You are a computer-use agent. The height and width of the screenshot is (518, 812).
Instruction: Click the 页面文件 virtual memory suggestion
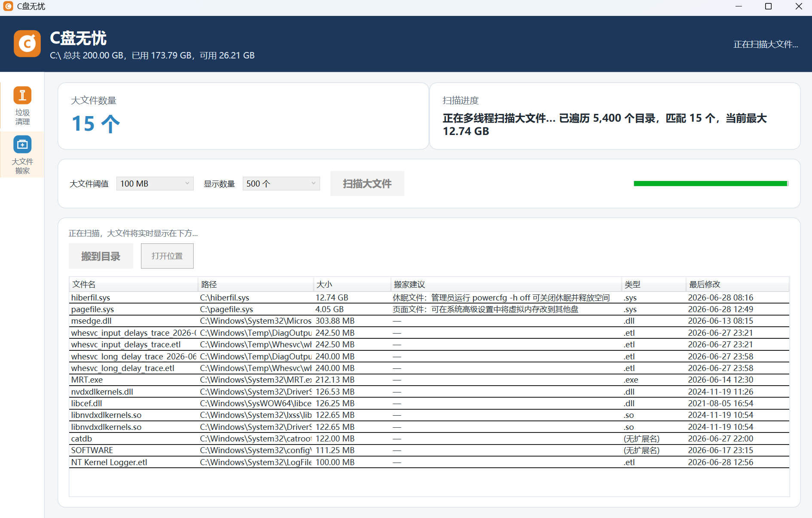[485, 309]
